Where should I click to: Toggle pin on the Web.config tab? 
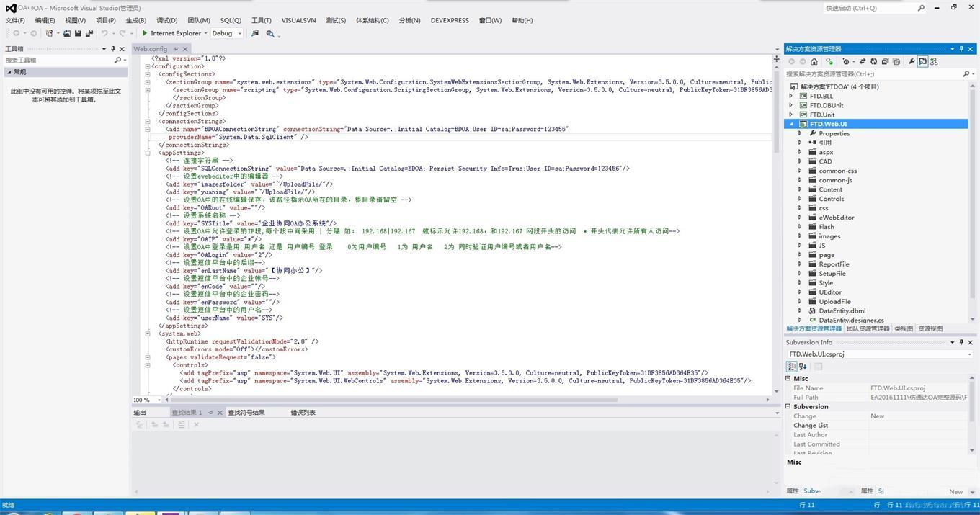coord(176,49)
